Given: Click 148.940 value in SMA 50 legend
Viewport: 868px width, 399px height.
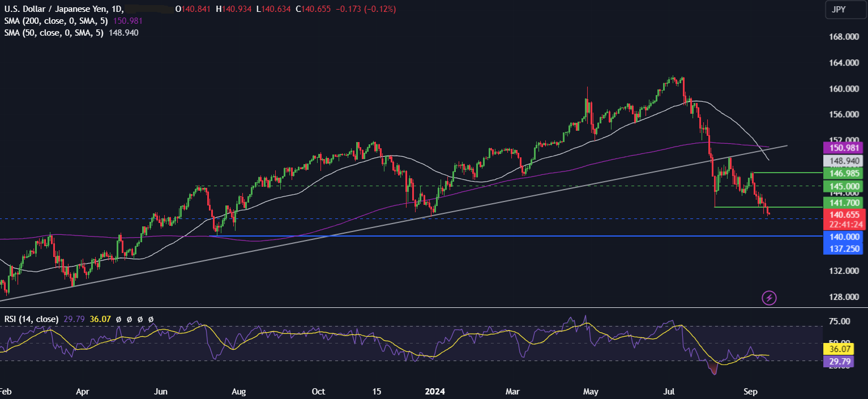Looking at the screenshot, I should [124, 33].
